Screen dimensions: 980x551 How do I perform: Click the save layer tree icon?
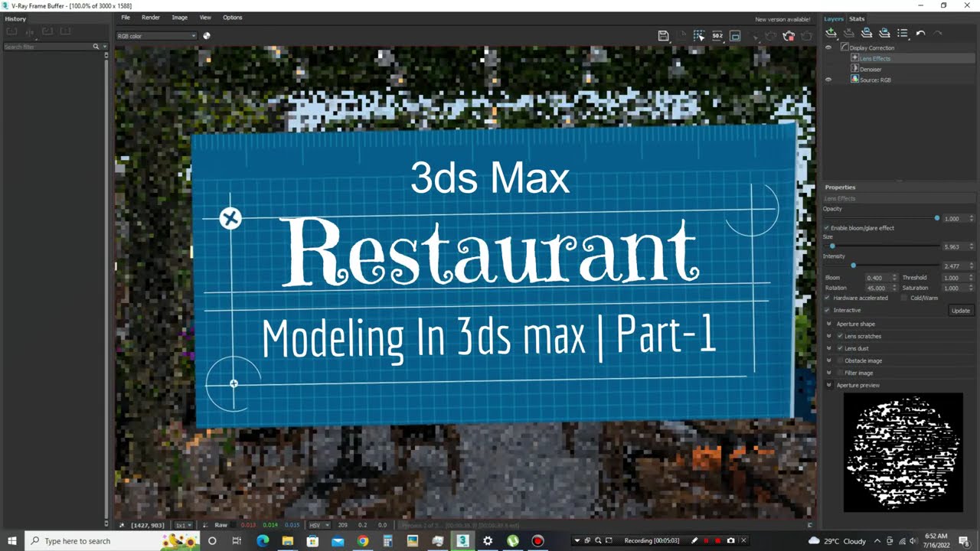(867, 33)
